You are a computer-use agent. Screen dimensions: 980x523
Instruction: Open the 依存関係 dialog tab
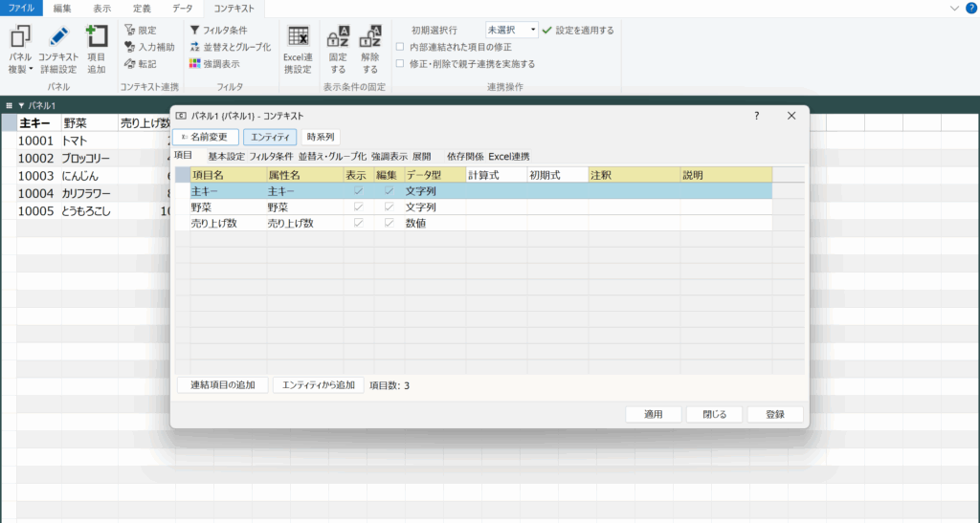(x=465, y=157)
